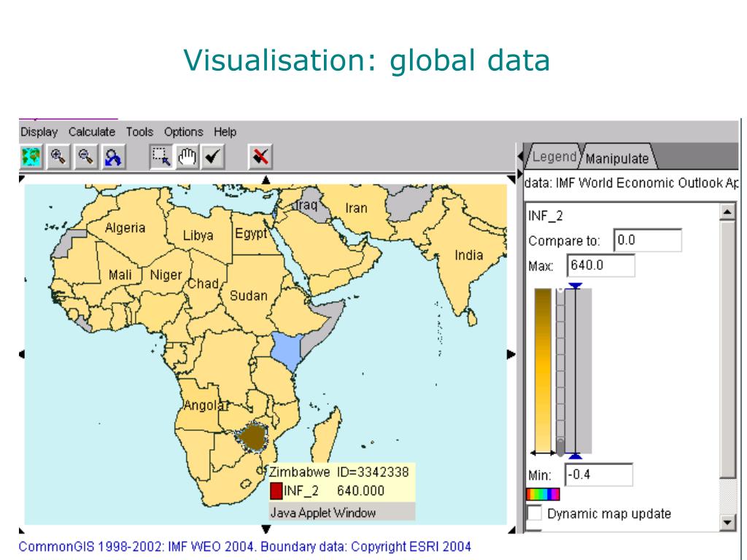
Task: Open the Help menu
Action: 225,132
